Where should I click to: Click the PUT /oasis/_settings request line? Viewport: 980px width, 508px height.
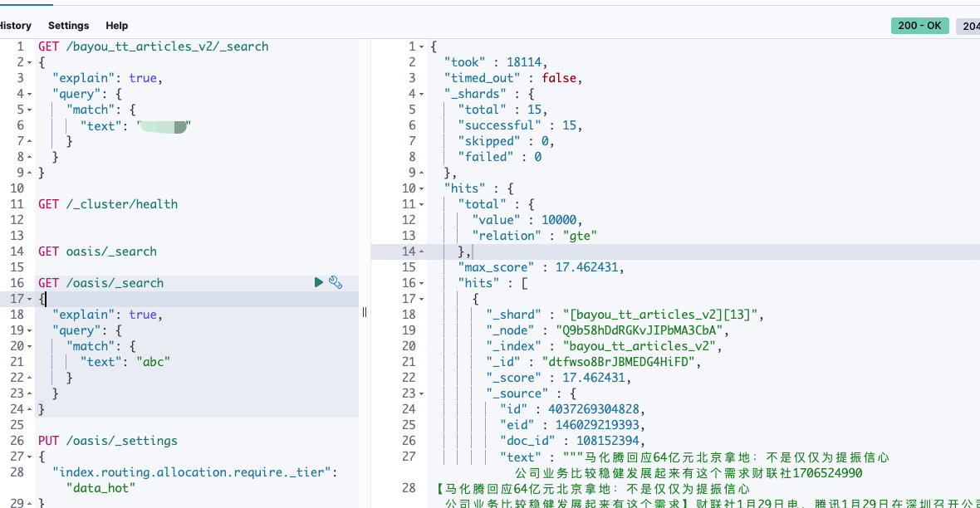pos(107,441)
